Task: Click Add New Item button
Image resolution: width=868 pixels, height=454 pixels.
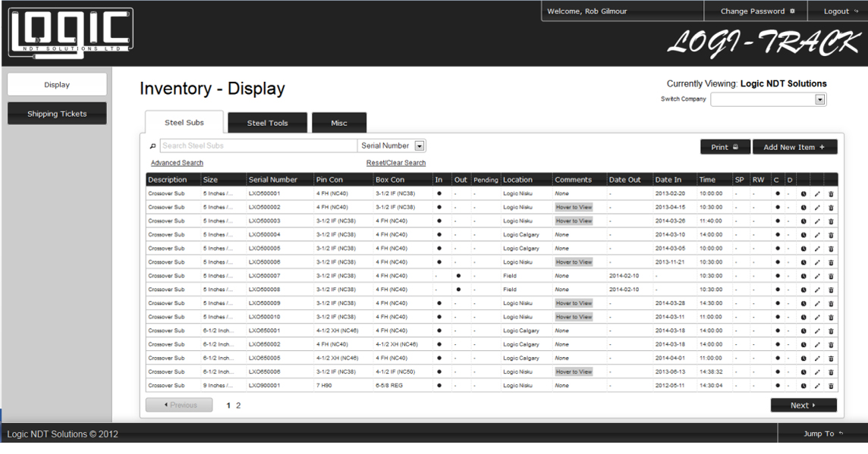Action: 794,147
